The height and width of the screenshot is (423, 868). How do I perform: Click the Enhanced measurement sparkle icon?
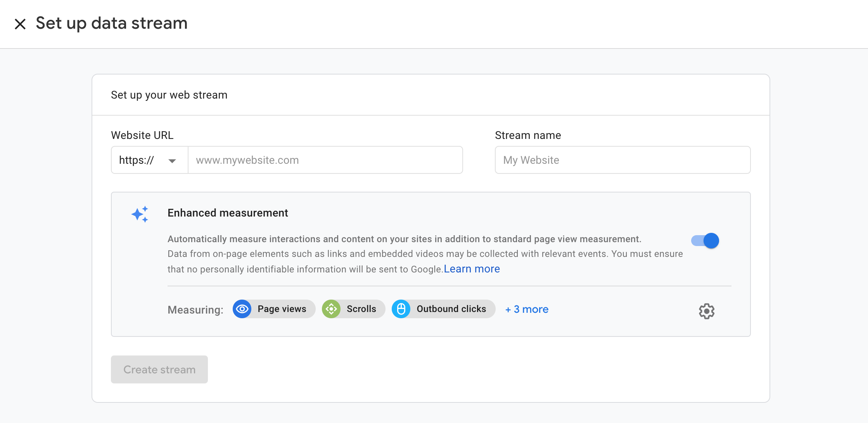pyautogui.click(x=140, y=214)
